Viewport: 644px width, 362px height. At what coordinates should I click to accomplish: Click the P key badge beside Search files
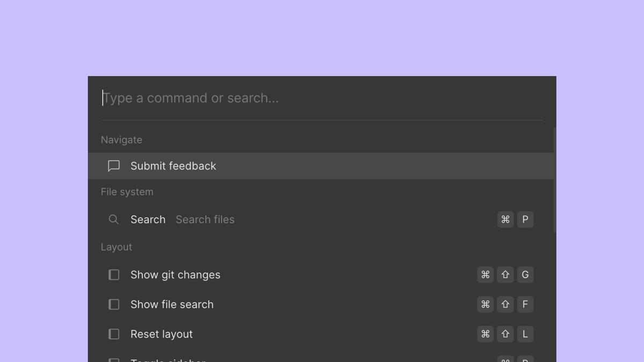coord(525,219)
